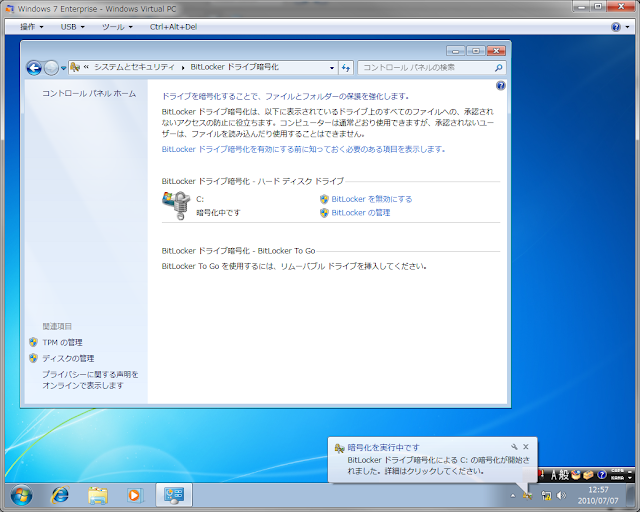Open the IME pad icon on the language bar
The width and height of the screenshot is (640, 512).
coord(576,475)
